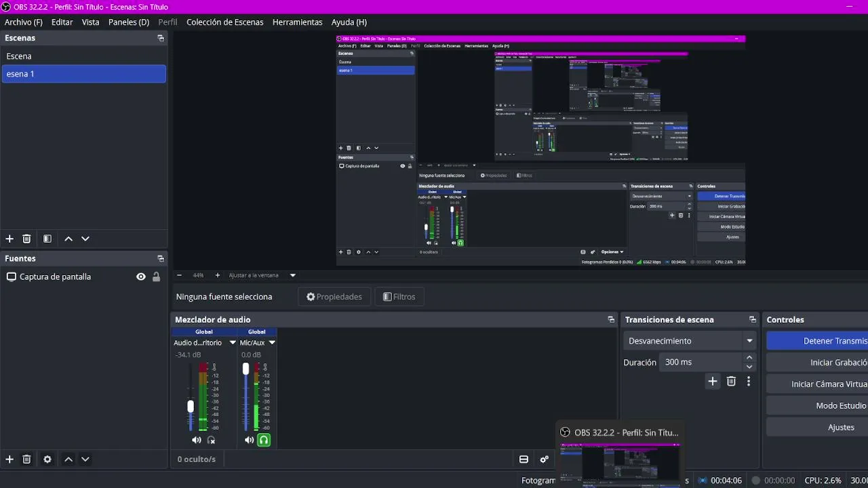Open the Editar menu

point(62,22)
